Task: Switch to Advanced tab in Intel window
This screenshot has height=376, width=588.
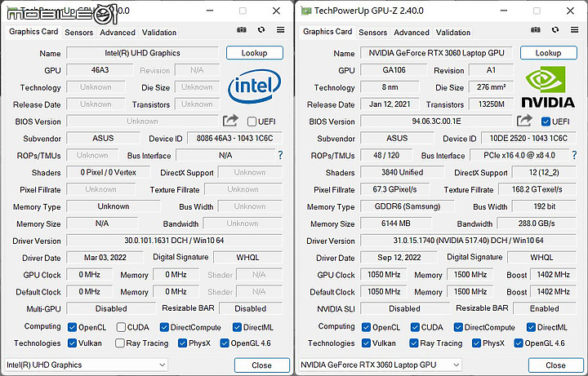Action: click(118, 33)
